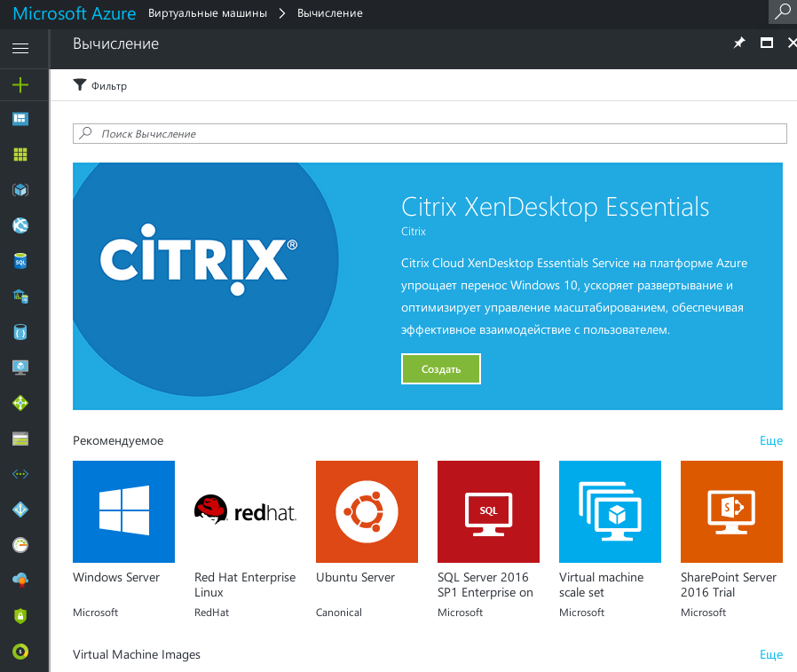Focus the Поиск Вычисление search field
The image size is (797, 672).
pyautogui.click(x=430, y=134)
